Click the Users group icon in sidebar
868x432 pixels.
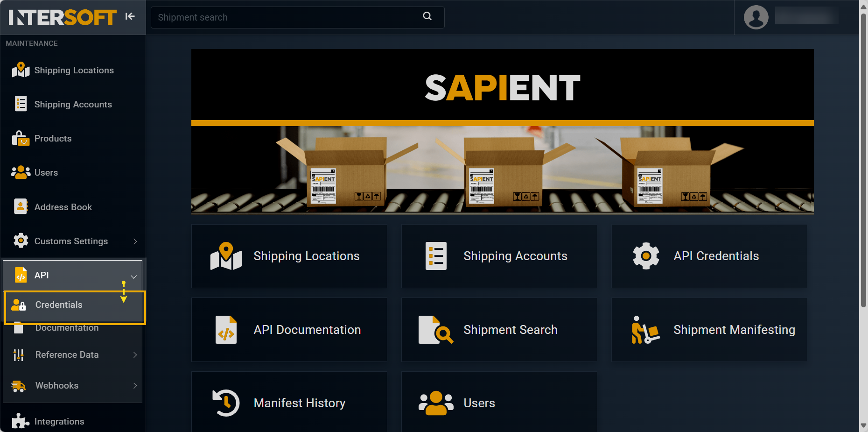[x=21, y=172]
